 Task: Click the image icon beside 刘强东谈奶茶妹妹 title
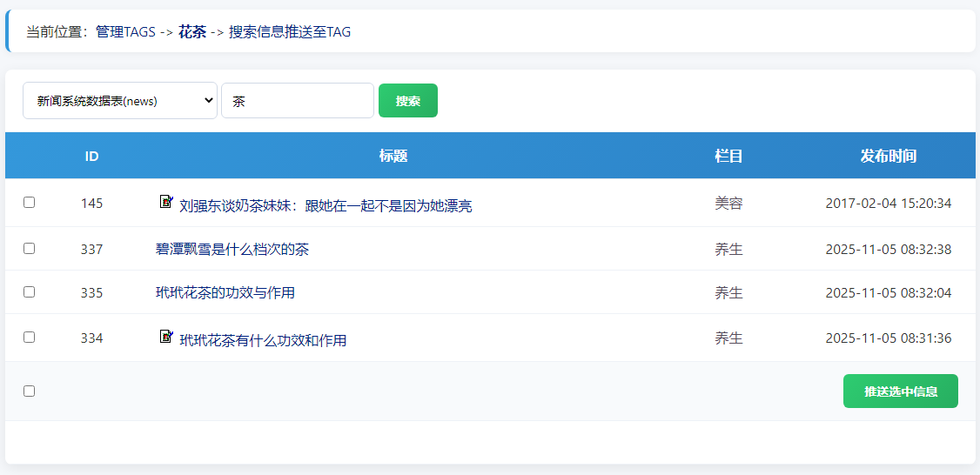(x=166, y=201)
